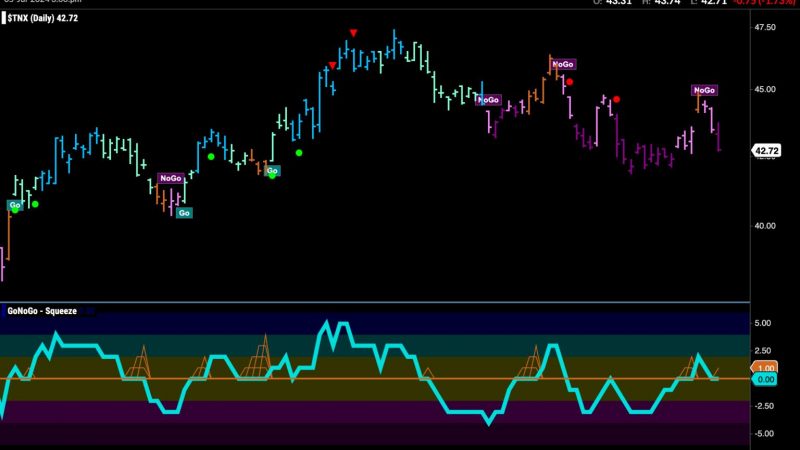Viewport: 800px width, 450px height.
Task: Click the 47.50 price axis label
Action: 765,28
